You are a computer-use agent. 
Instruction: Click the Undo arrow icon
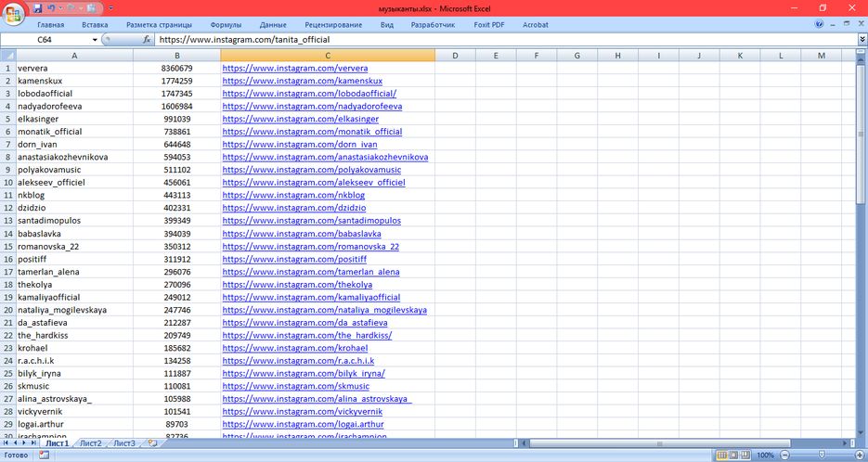tap(51, 8)
